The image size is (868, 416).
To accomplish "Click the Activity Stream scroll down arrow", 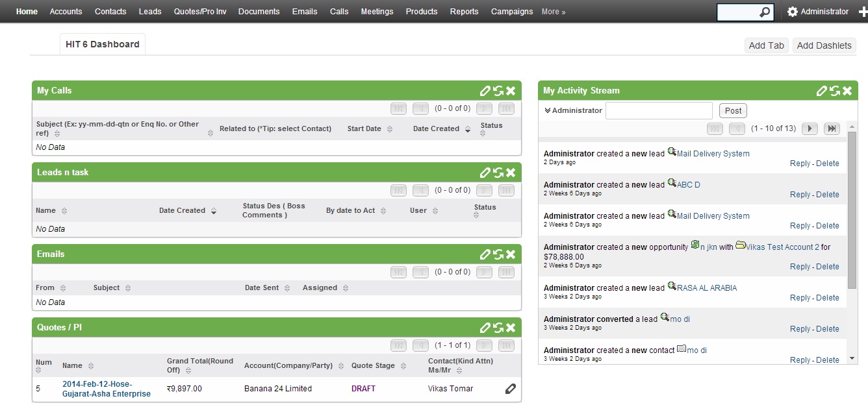I will tap(852, 359).
